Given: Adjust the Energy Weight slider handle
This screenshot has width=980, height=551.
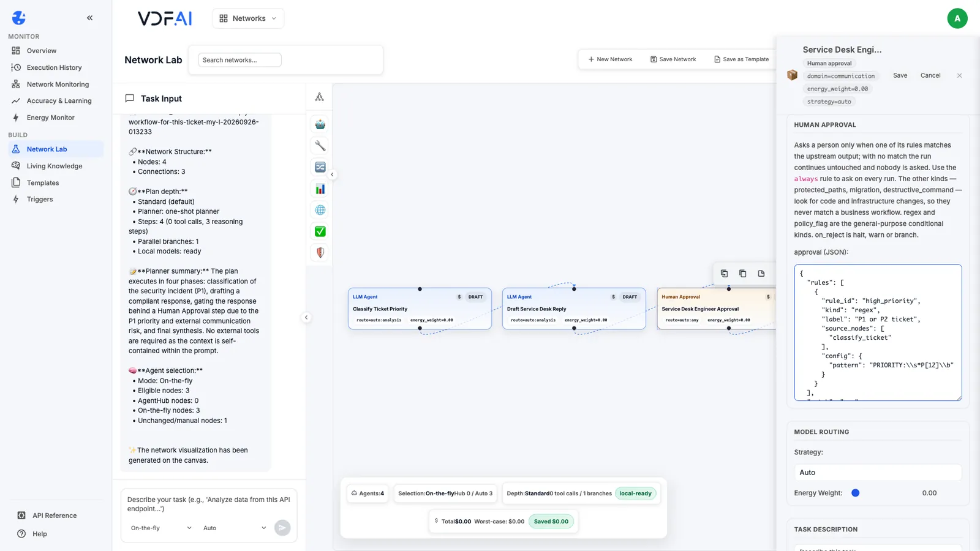Looking at the screenshot, I should tap(855, 493).
